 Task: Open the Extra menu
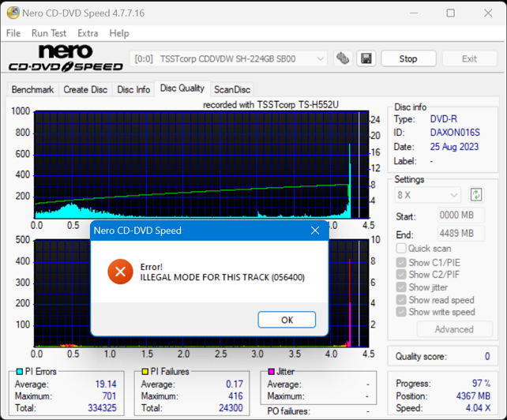88,33
